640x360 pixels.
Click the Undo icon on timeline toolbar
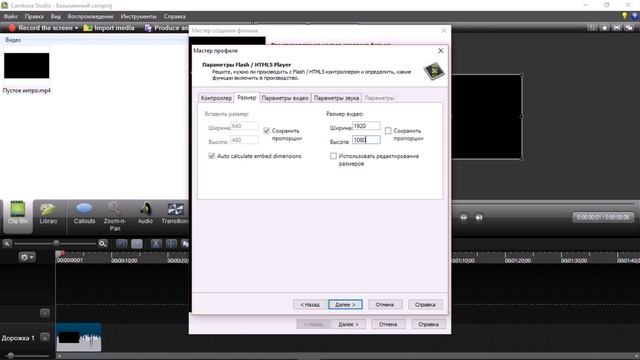[x=121, y=244]
